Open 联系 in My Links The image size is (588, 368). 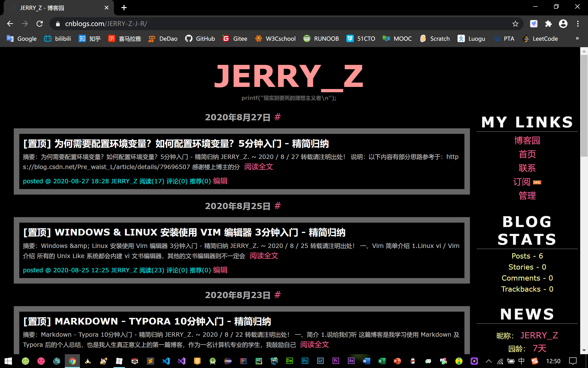(x=527, y=168)
